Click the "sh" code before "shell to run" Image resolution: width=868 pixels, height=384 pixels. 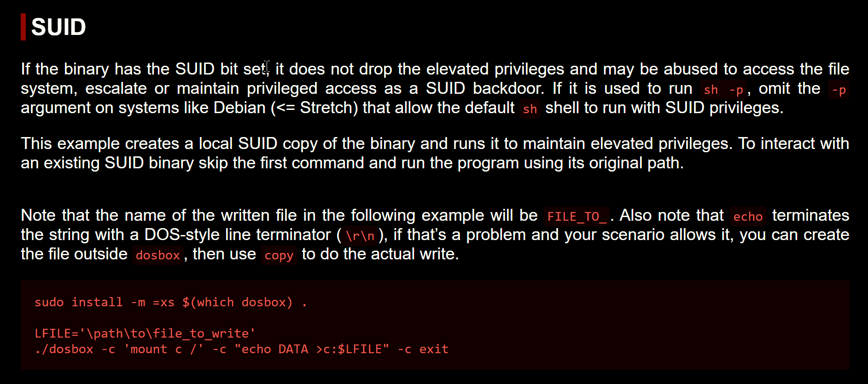(x=530, y=109)
